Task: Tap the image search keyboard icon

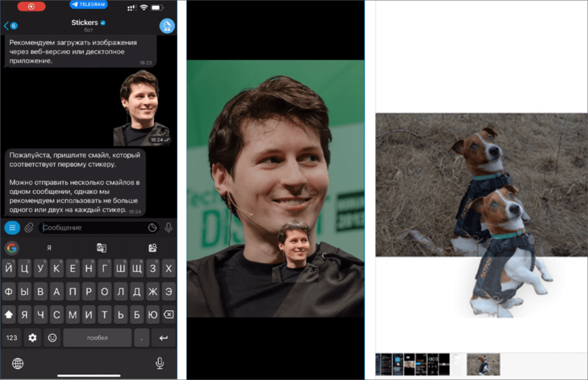Action: click(153, 248)
